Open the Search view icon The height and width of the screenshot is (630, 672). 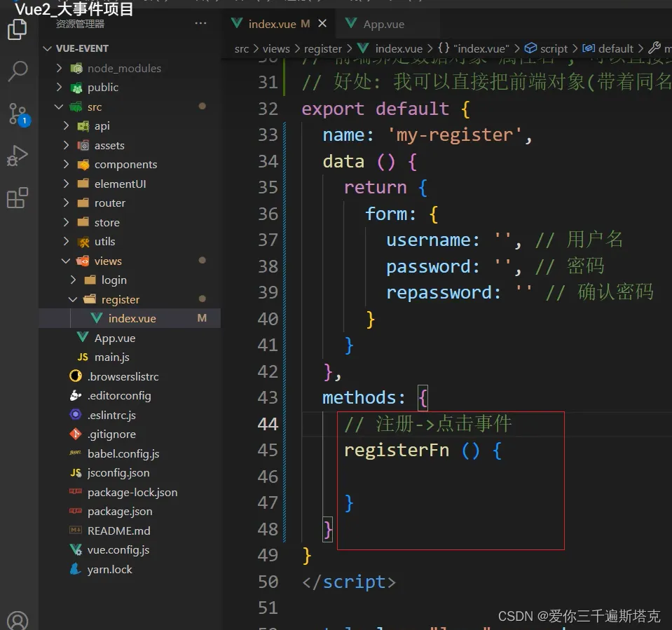point(17,70)
